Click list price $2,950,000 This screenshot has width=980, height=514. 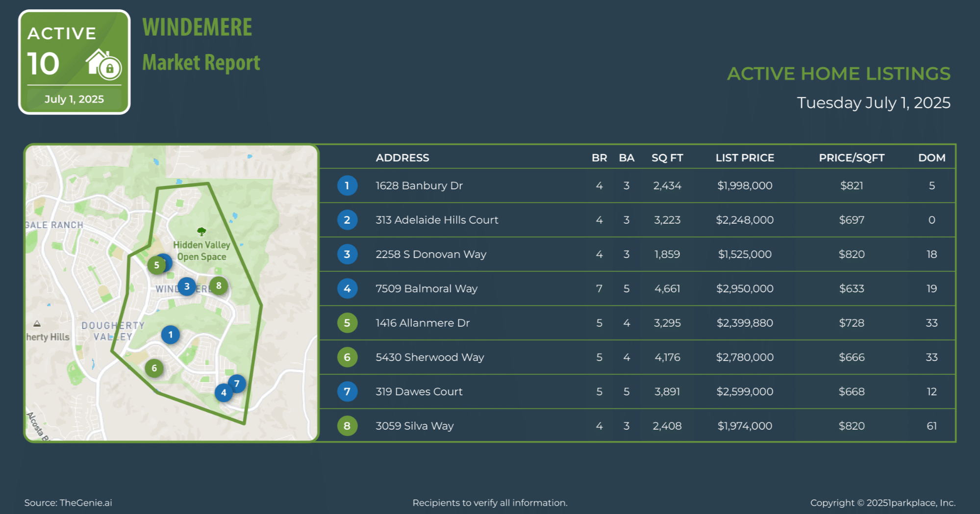[x=745, y=289]
